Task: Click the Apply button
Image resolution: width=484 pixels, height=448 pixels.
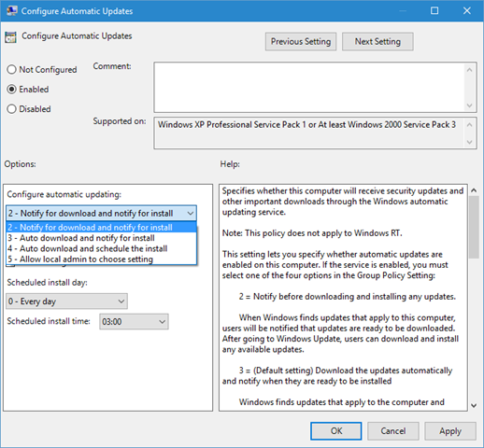Action: pos(450,431)
